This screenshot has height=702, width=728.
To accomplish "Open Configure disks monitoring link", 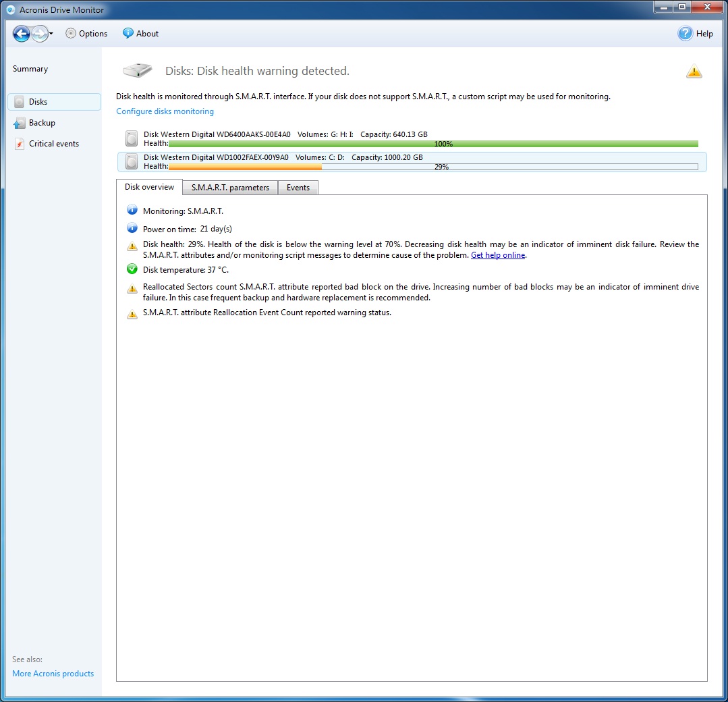I will [165, 111].
